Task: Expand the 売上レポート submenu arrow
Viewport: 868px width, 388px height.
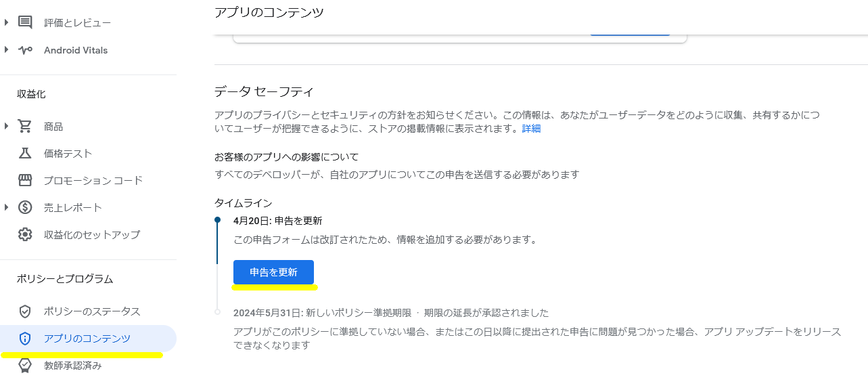Action: pos(7,208)
